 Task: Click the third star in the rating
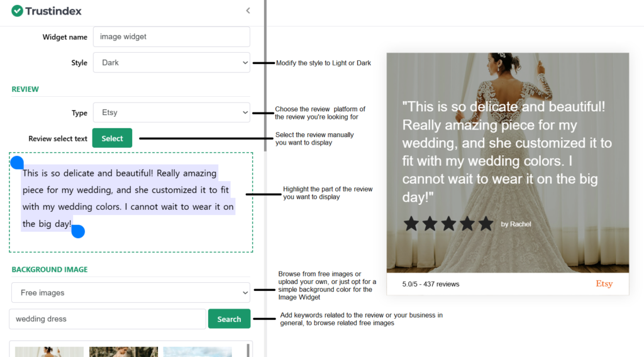coord(448,224)
